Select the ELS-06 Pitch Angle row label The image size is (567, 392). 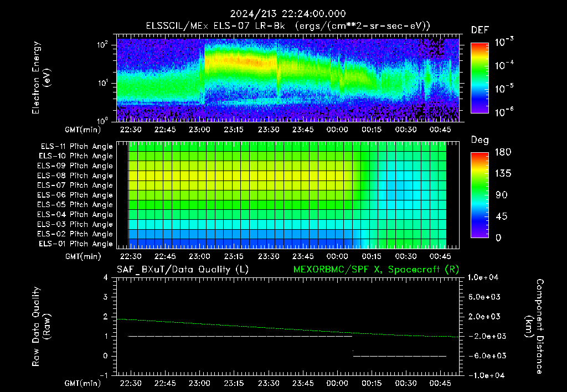click(x=75, y=195)
